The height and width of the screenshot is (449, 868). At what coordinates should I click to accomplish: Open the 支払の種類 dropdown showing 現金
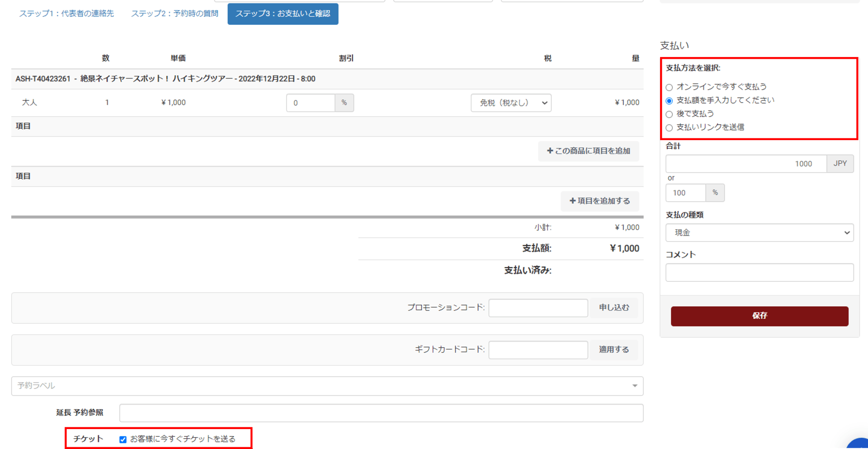click(759, 233)
